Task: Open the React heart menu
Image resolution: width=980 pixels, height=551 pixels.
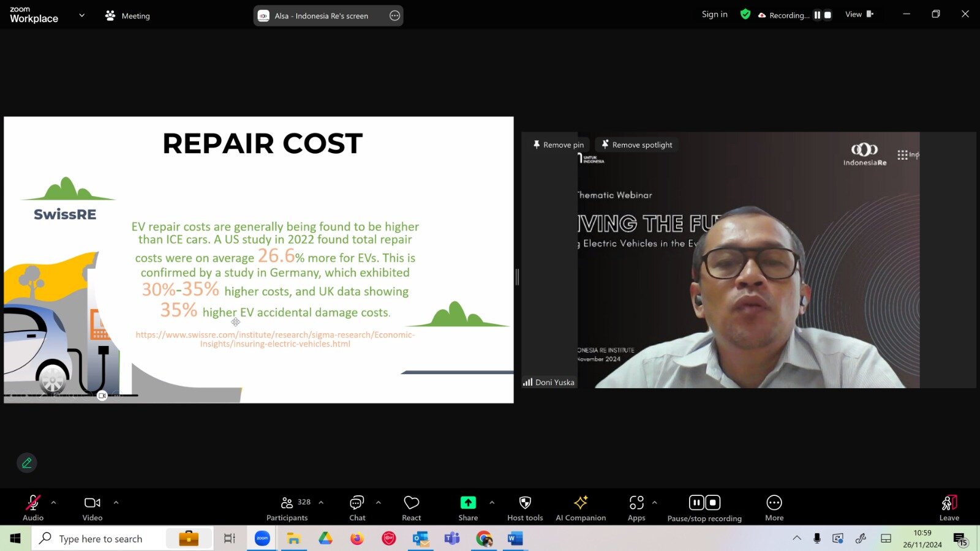Action: coord(412,508)
